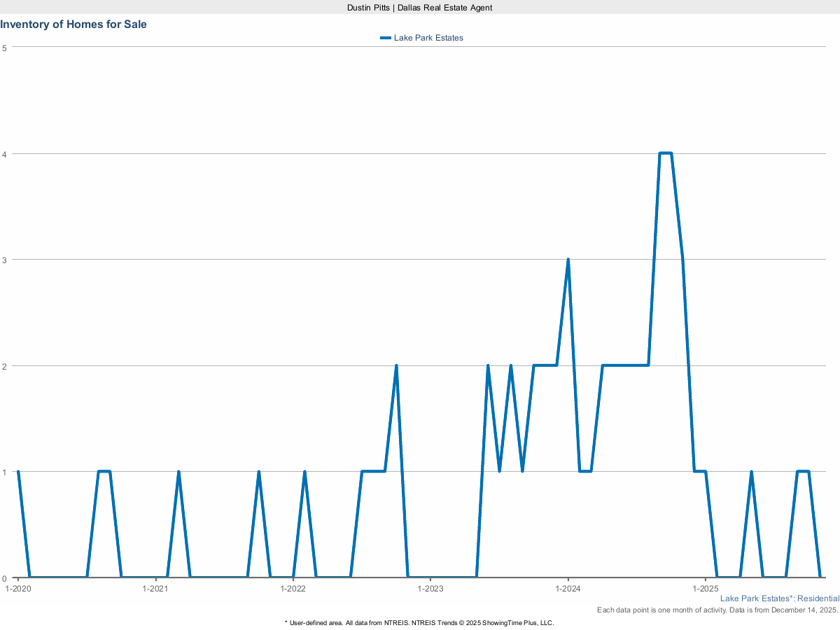Click the peak data point at value 4
The width and height of the screenshot is (840, 630).
tap(665, 153)
